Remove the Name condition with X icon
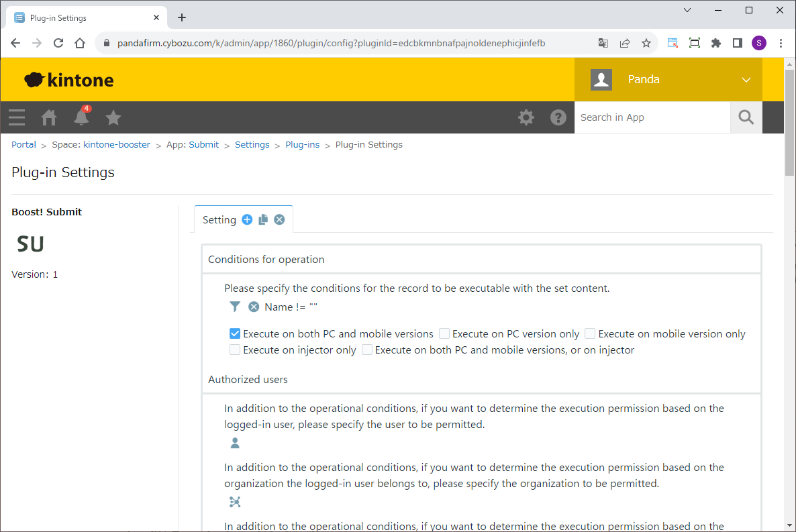796x532 pixels. tap(254, 307)
